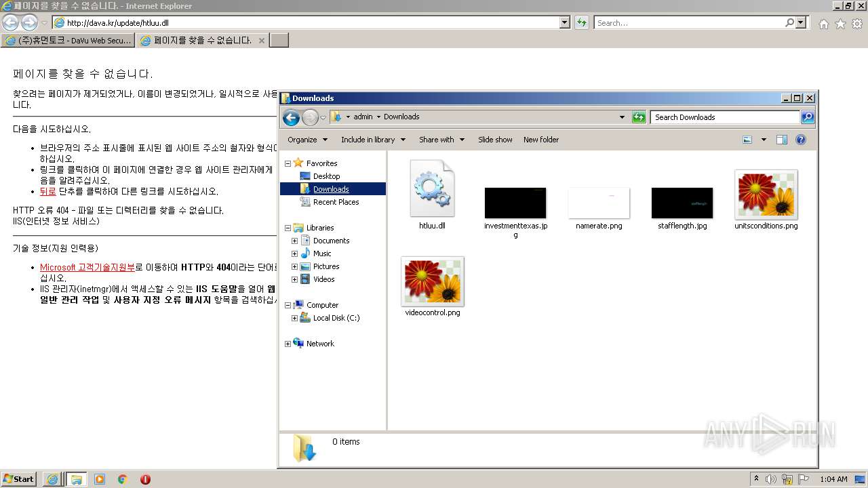This screenshot has width=868, height=488.
Task: Collapse the Libraries tree group
Action: 288,228
